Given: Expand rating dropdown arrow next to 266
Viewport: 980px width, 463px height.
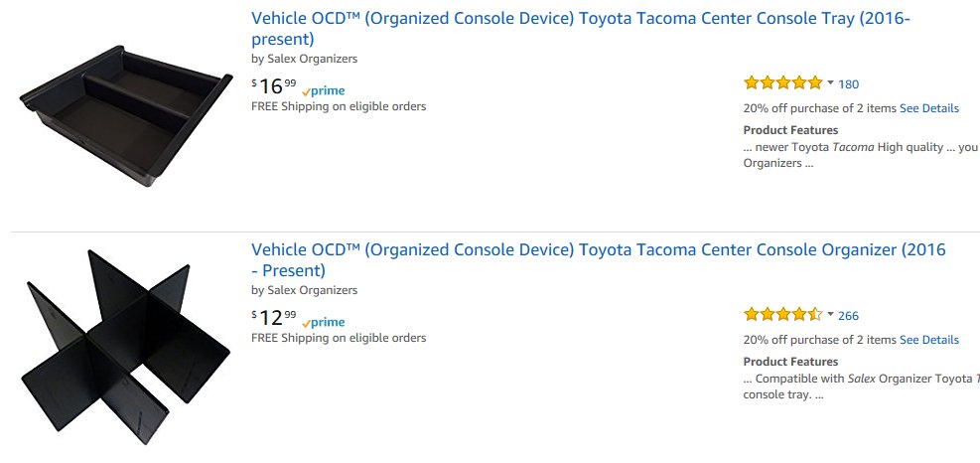Looking at the screenshot, I should [831, 314].
